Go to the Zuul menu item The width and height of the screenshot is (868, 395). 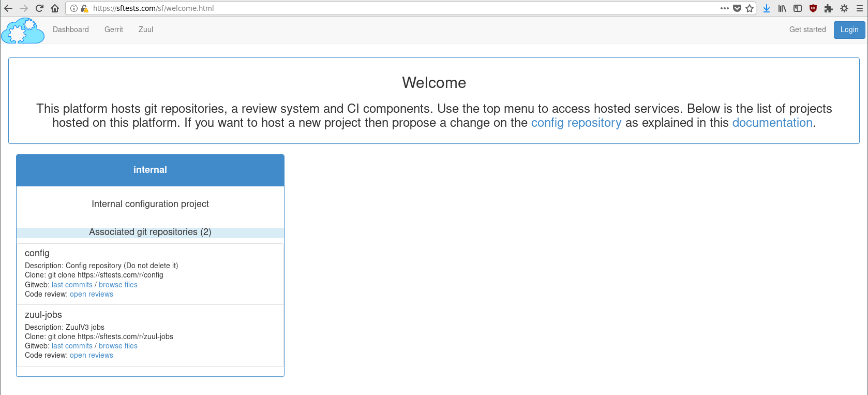tap(146, 30)
